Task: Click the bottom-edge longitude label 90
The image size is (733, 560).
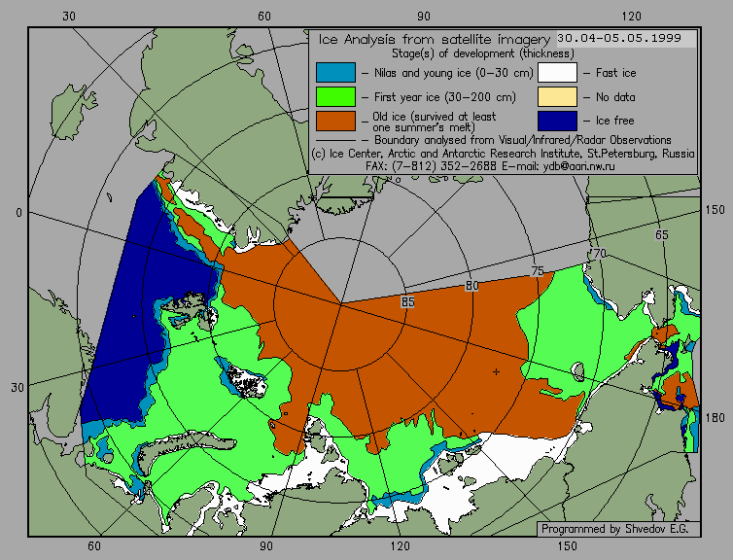Action: [x=266, y=546]
